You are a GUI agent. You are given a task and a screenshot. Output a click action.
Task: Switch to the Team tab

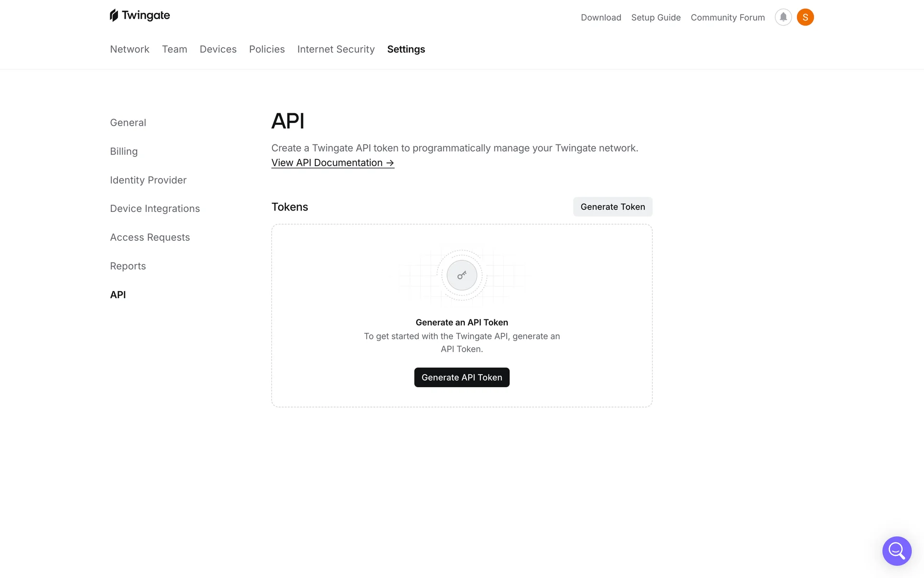(x=174, y=49)
